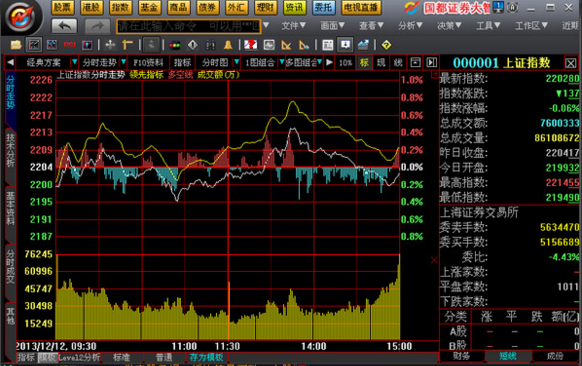Open the alert bell icon
582x366 pixels.
coord(228,45)
